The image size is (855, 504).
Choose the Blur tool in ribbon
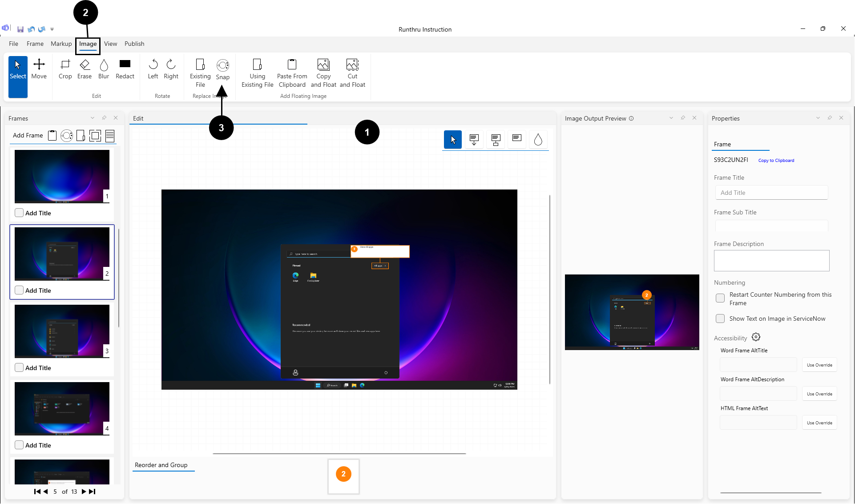[104, 69]
